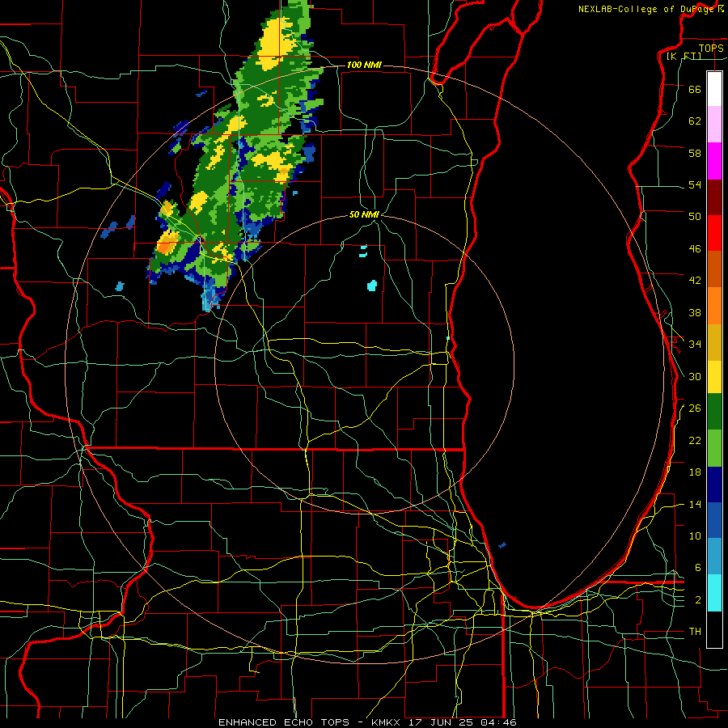The width and height of the screenshot is (728, 728).
Task: Click the 6 legend value
Action: (x=698, y=568)
